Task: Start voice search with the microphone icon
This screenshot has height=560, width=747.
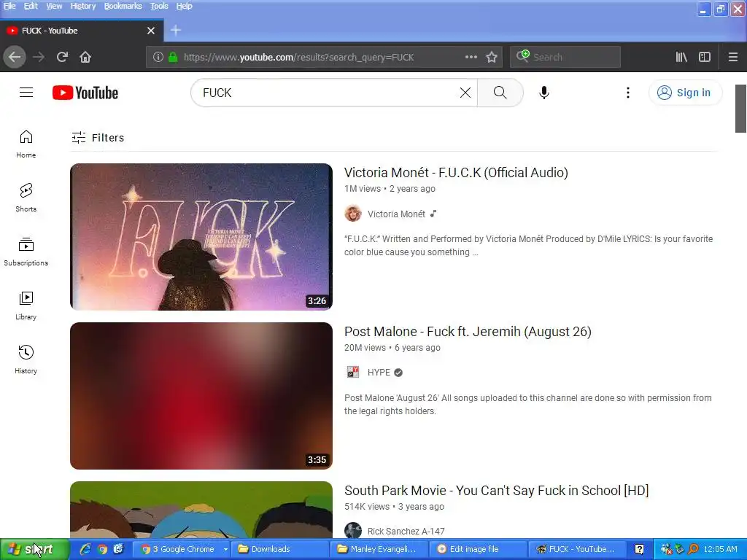Action: (x=543, y=93)
